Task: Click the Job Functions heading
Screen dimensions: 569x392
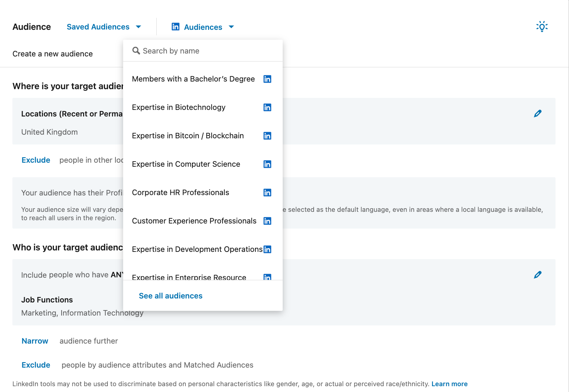Action: coord(47,300)
